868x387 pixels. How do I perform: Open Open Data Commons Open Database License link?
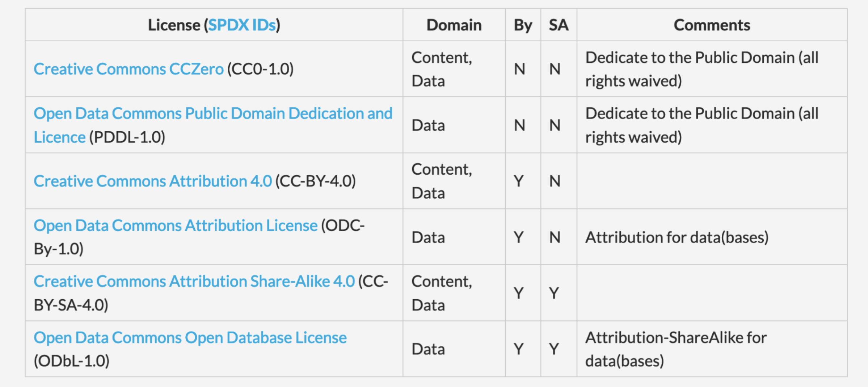(190, 337)
